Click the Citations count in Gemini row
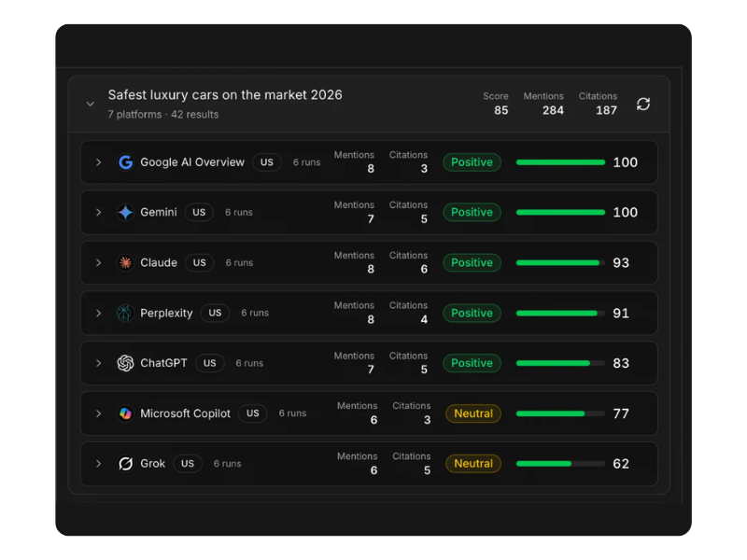This screenshot has height=560, width=747. [x=424, y=219]
